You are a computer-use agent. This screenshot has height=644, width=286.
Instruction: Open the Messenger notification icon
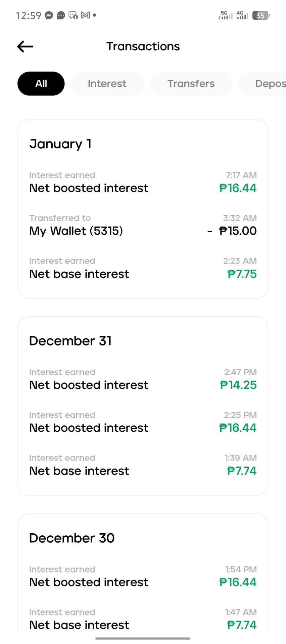click(49, 15)
